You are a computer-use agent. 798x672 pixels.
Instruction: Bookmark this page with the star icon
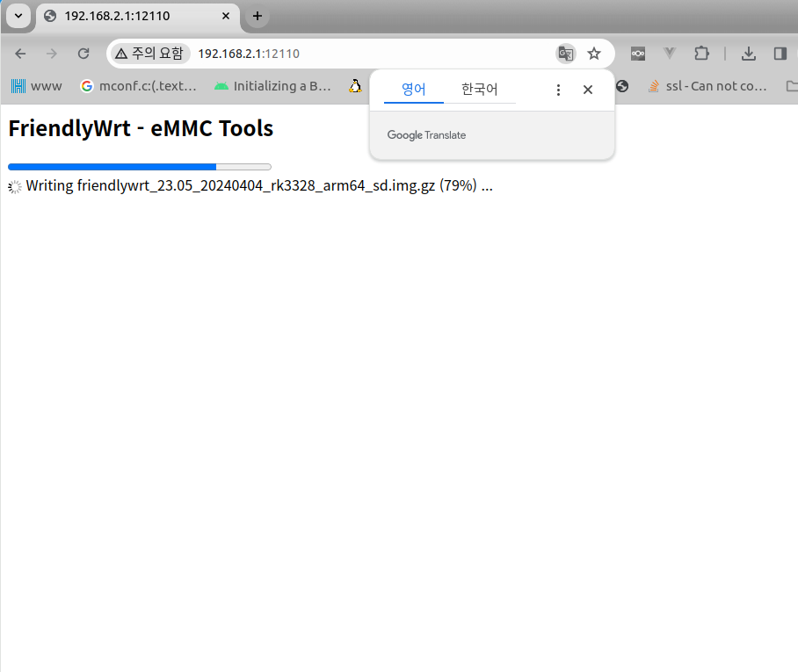(x=594, y=54)
